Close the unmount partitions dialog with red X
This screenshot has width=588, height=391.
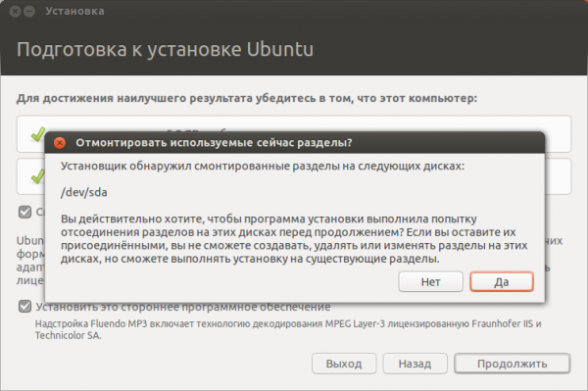coord(60,143)
